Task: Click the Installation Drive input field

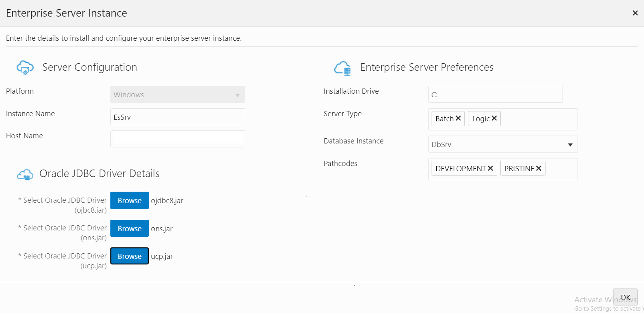Action: point(495,94)
